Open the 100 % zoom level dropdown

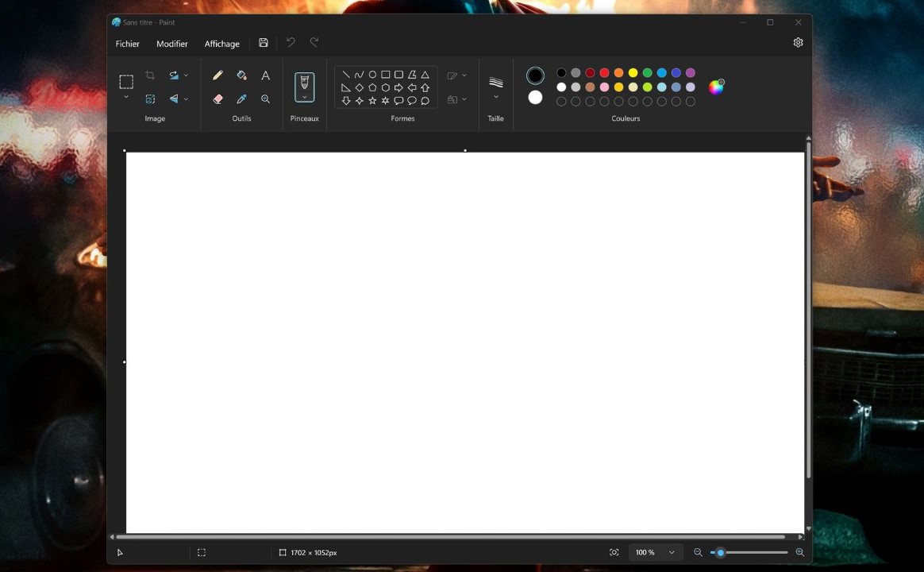672,552
